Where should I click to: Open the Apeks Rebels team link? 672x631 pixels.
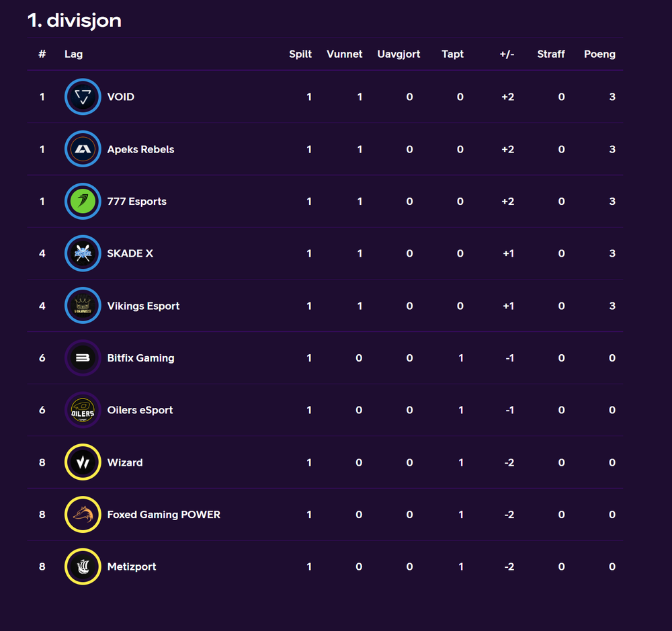140,149
